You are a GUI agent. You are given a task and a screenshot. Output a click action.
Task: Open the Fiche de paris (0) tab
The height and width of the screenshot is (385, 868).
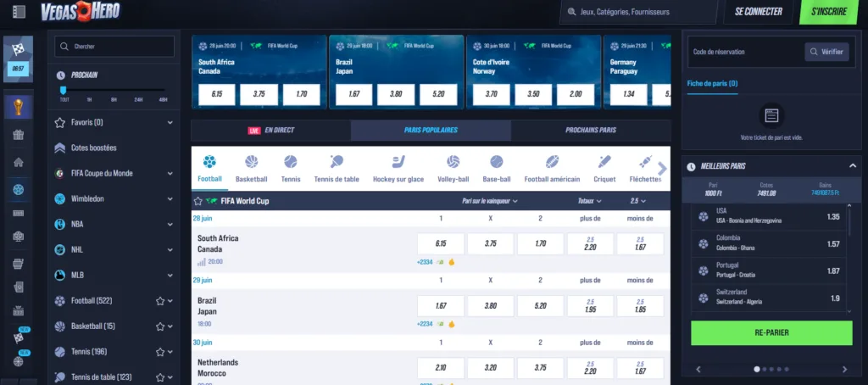(x=712, y=84)
